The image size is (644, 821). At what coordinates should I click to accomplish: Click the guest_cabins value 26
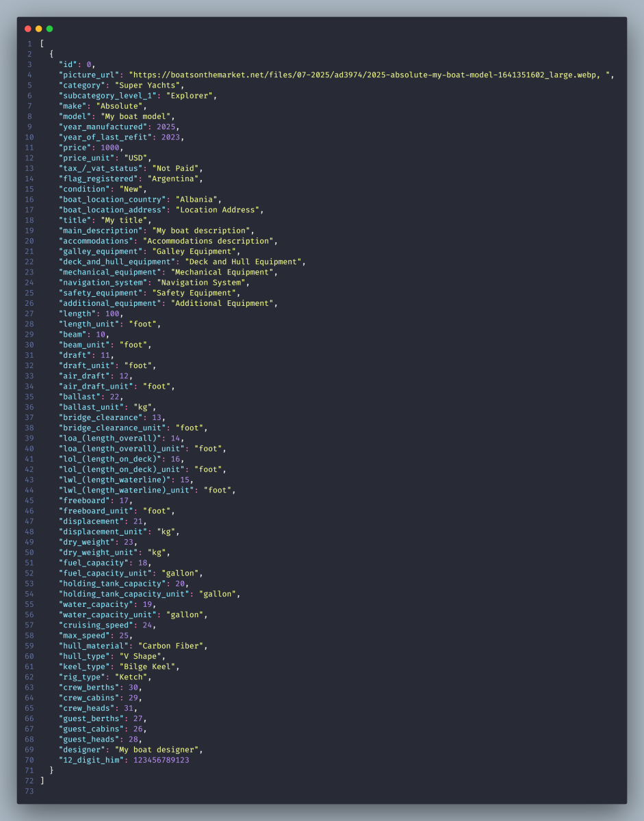point(138,729)
